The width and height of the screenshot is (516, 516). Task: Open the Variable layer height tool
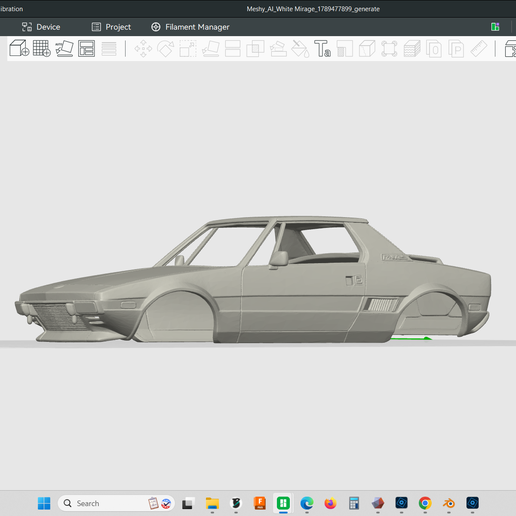[x=109, y=49]
